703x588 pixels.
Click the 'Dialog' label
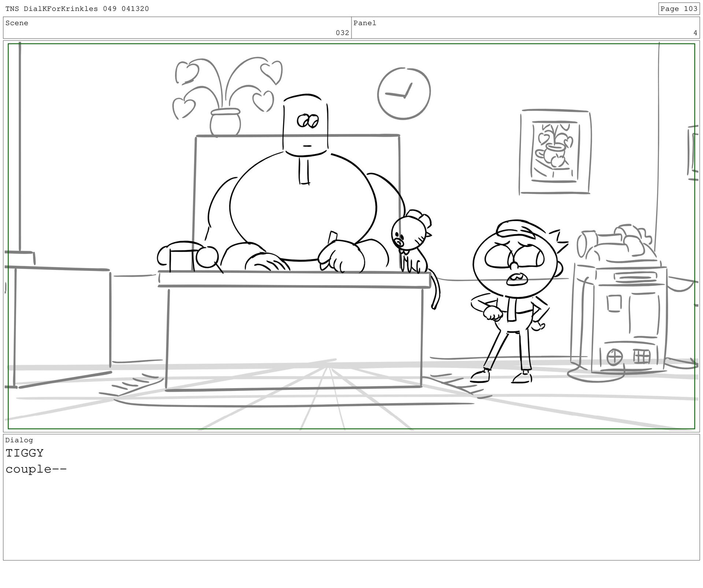pos(19,440)
